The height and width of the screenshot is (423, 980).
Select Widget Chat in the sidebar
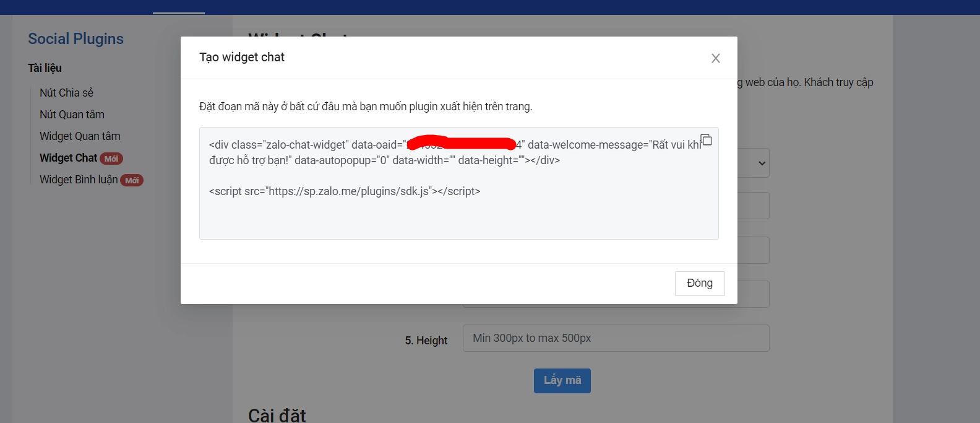(68, 158)
